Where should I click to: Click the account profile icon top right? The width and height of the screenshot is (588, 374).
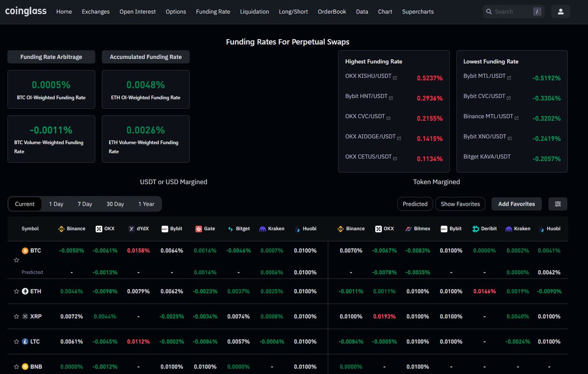(561, 11)
